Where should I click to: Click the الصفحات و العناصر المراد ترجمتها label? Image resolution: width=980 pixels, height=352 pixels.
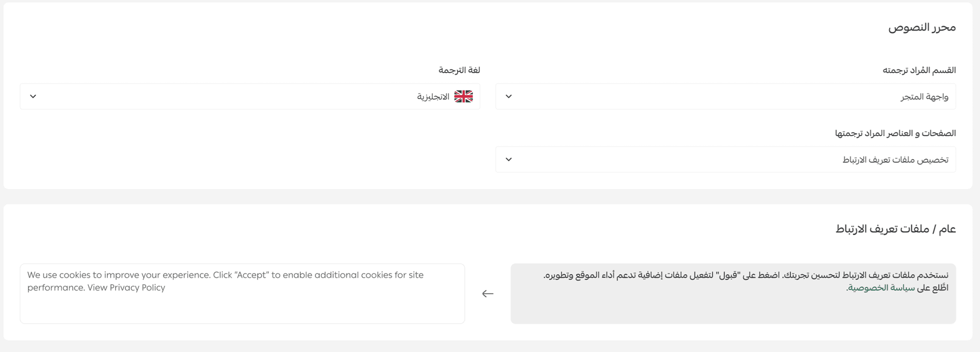pyautogui.click(x=895, y=133)
